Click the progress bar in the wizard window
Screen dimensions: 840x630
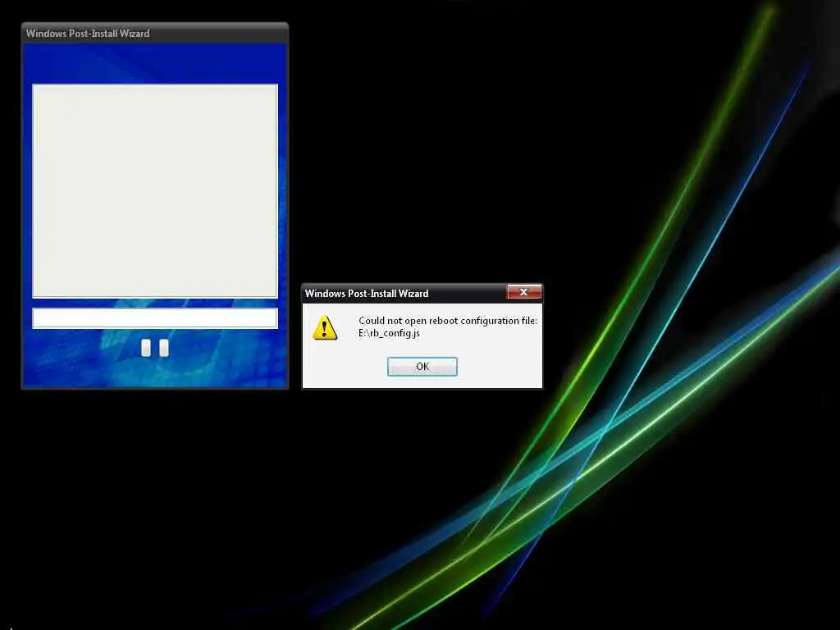coord(155,317)
